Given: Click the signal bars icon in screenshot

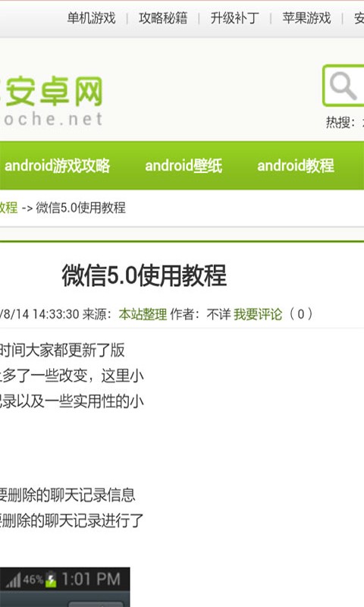Looking at the screenshot, I should 13,580.
